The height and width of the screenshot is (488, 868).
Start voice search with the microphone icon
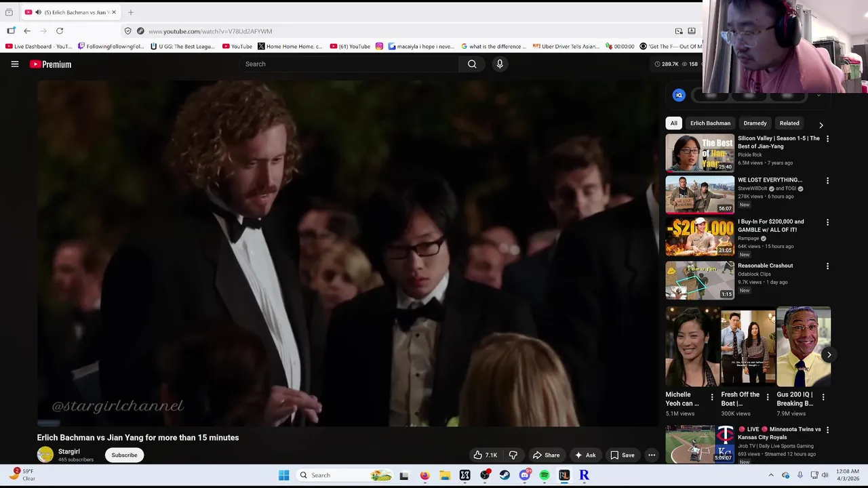click(500, 64)
